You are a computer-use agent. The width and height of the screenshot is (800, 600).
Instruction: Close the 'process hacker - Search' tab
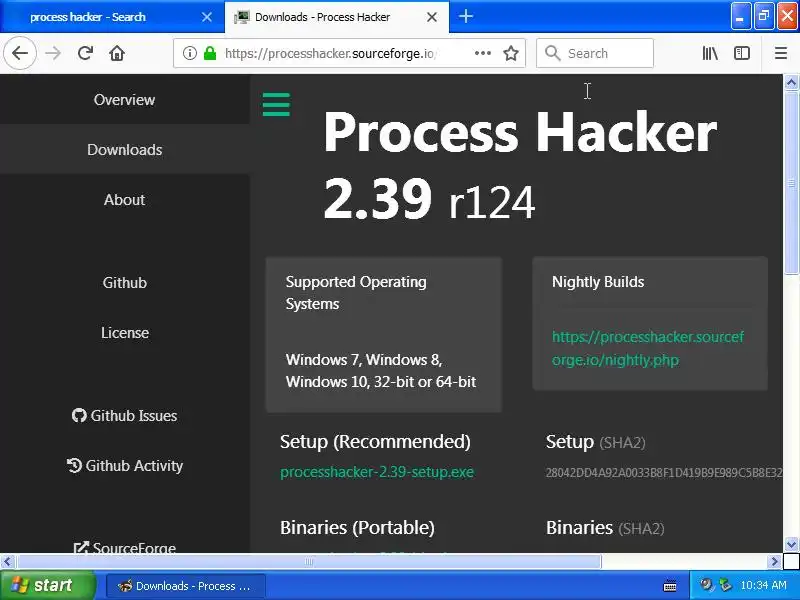207,17
